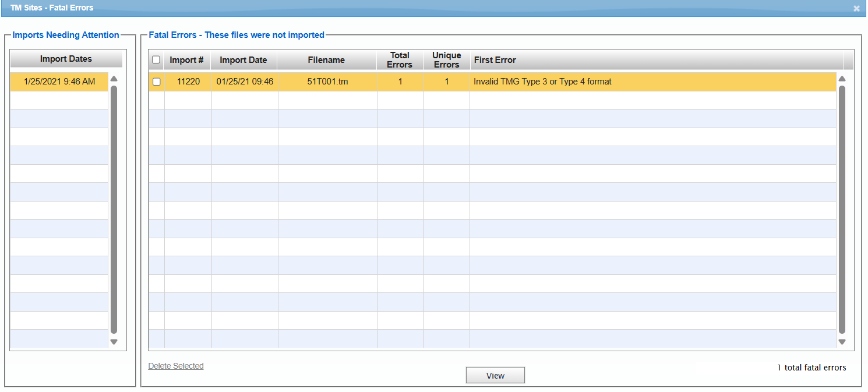Image resolution: width=868 pixels, height=392 pixels.
Task: Sort the table by Import Date
Action: 243,60
